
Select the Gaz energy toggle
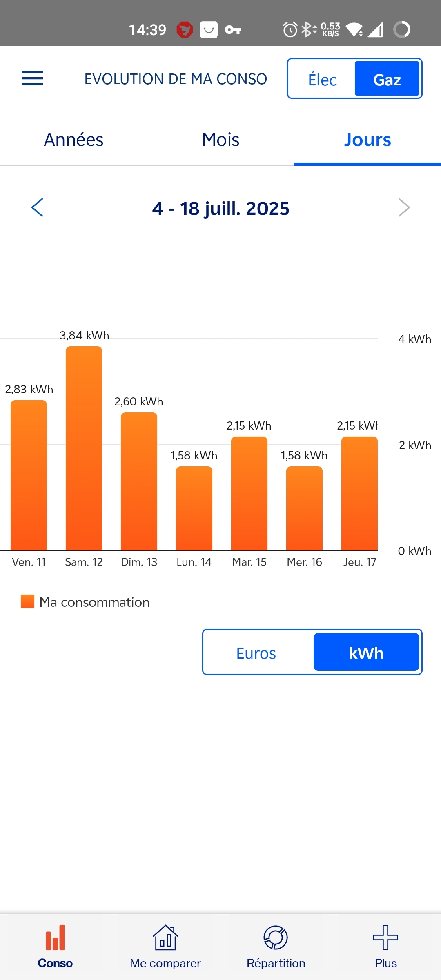387,79
